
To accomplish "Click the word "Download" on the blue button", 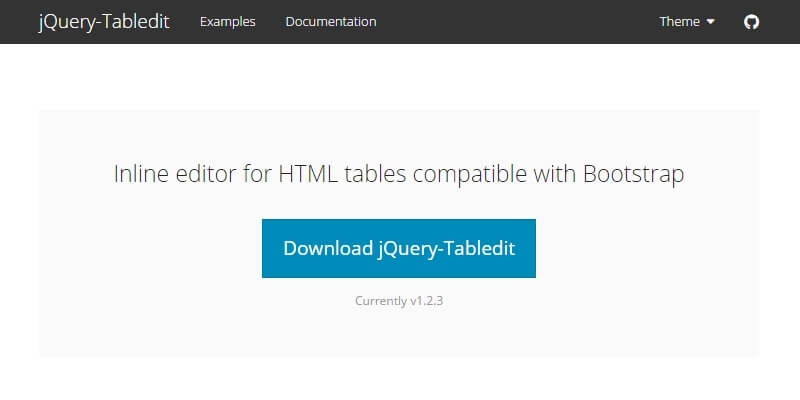I will point(327,248).
